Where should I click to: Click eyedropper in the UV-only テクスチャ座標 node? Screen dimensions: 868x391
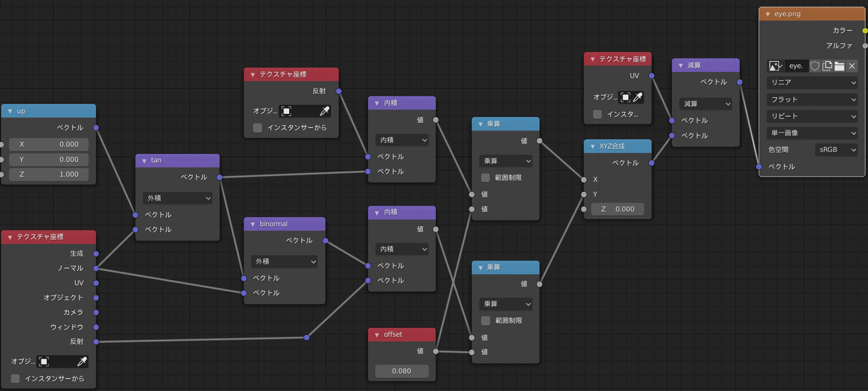(x=637, y=97)
